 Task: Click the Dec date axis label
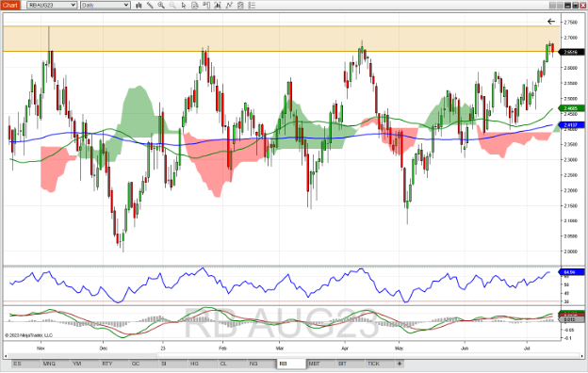(x=103, y=349)
